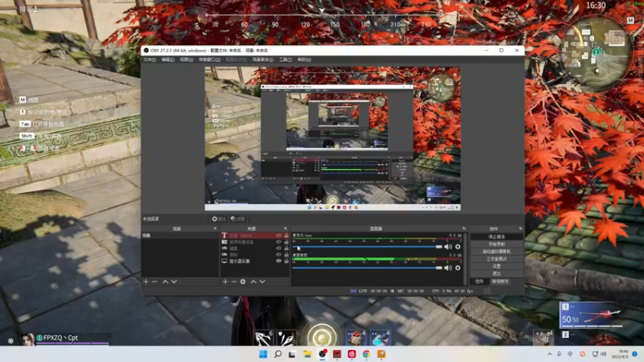
Task: Open 属性 for the source
Action: click(218, 219)
